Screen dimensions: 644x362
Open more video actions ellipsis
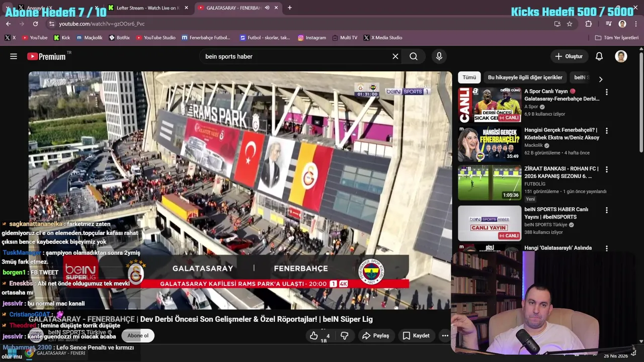445,335
